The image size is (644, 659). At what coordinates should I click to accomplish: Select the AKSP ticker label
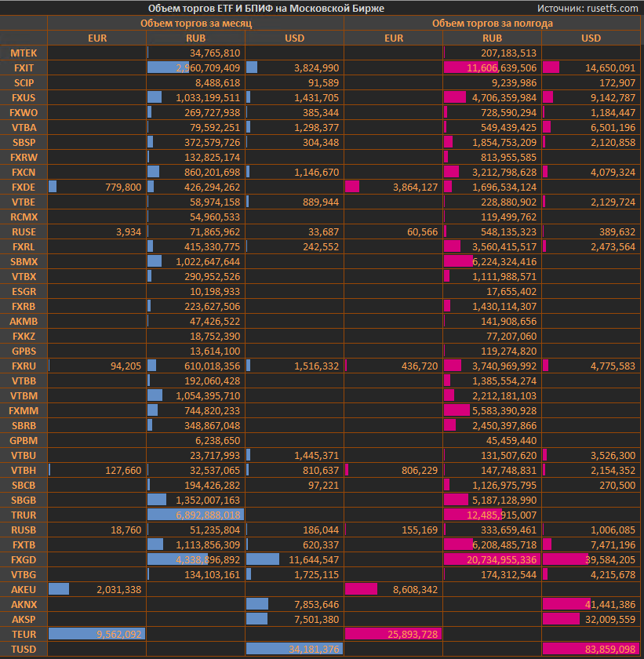click(x=24, y=620)
